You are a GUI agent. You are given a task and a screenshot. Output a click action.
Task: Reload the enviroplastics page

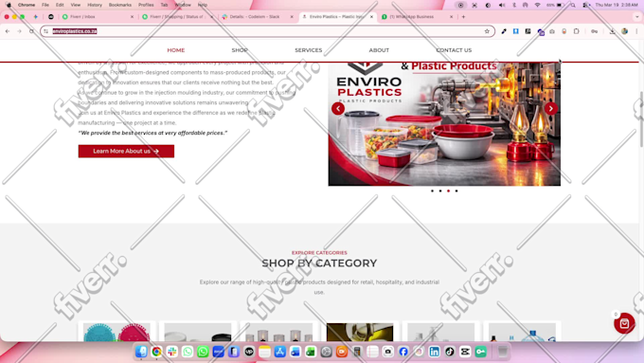(x=31, y=31)
